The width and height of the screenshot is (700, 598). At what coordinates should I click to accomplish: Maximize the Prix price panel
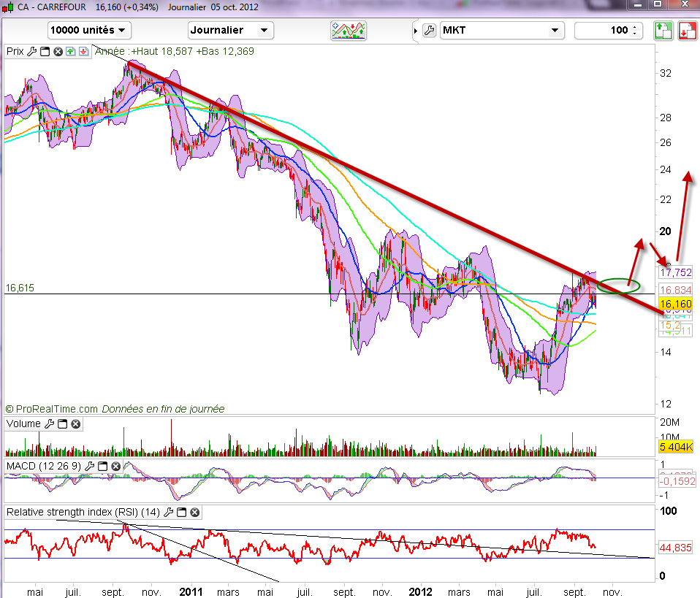click(x=44, y=52)
